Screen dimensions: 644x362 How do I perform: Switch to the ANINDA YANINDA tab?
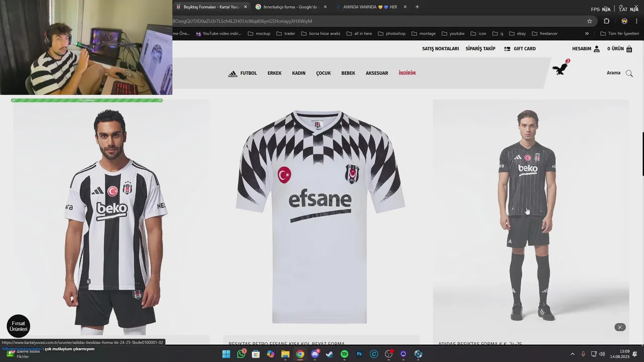coord(371,7)
